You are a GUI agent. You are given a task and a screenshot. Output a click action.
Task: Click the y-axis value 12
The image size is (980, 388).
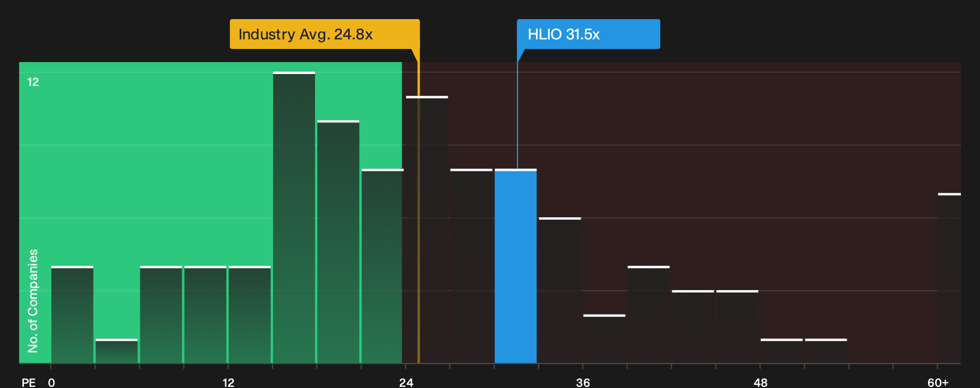(x=33, y=82)
